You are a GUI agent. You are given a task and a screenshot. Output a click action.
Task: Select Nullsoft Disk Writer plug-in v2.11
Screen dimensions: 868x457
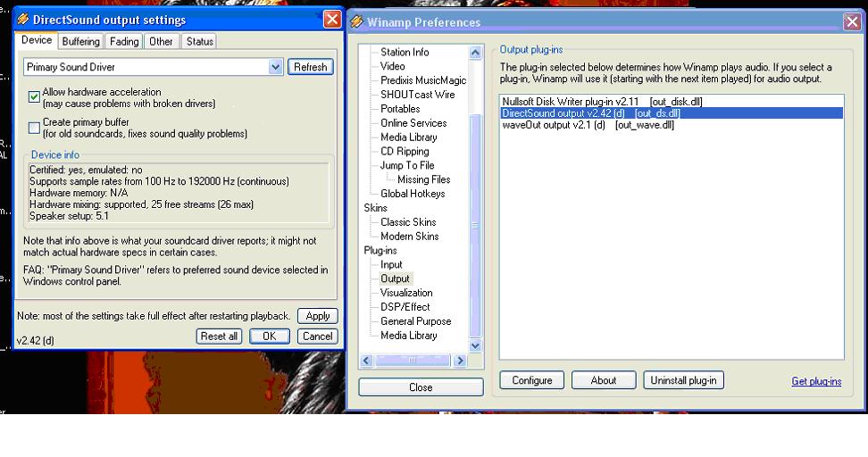coord(672,102)
